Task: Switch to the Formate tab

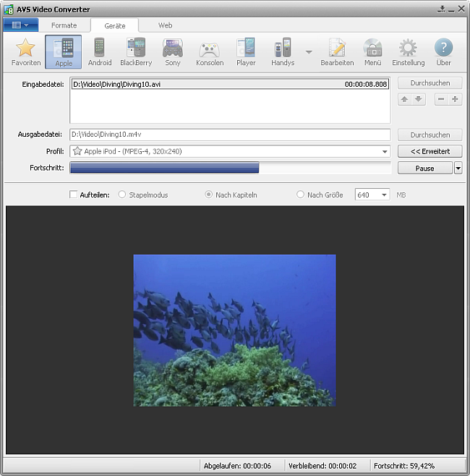Action: [64, 25]
